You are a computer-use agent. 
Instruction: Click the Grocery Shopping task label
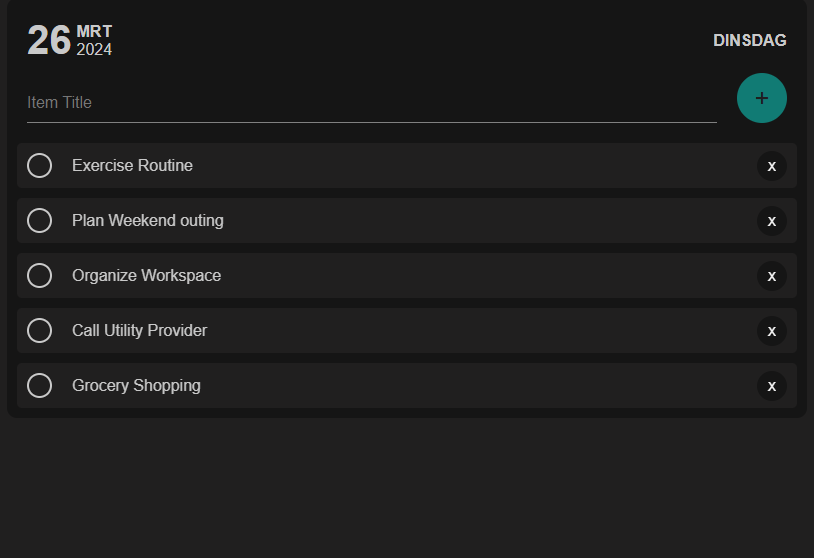[136, 386]
